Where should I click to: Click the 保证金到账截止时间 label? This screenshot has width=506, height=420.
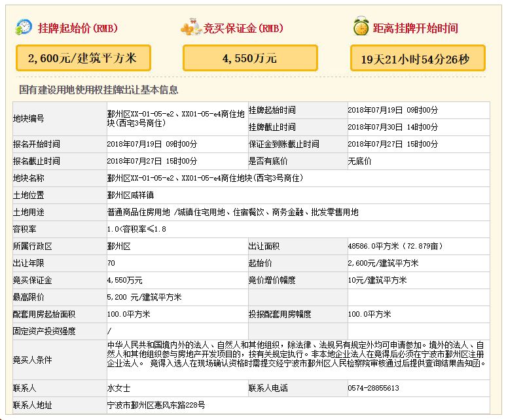(x=283, y=144)
